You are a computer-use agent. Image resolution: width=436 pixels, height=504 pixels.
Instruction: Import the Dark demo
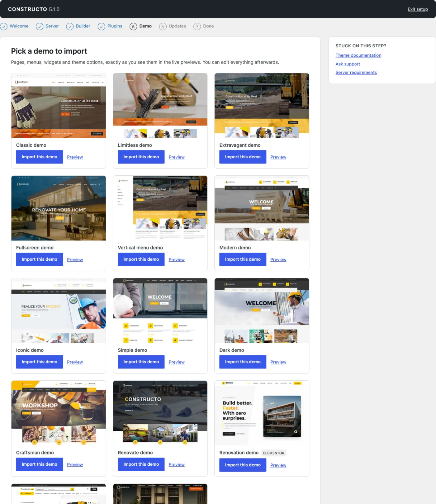tap(243, 362)
